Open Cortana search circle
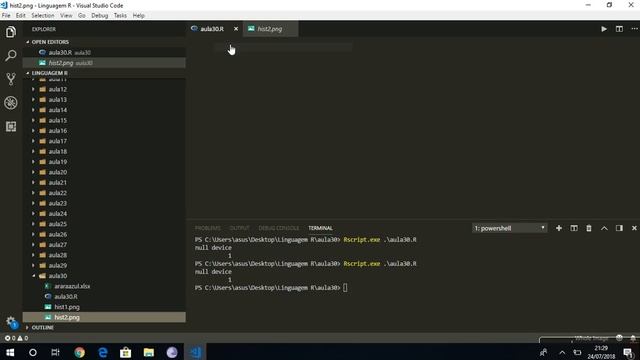 coord(33,352)
